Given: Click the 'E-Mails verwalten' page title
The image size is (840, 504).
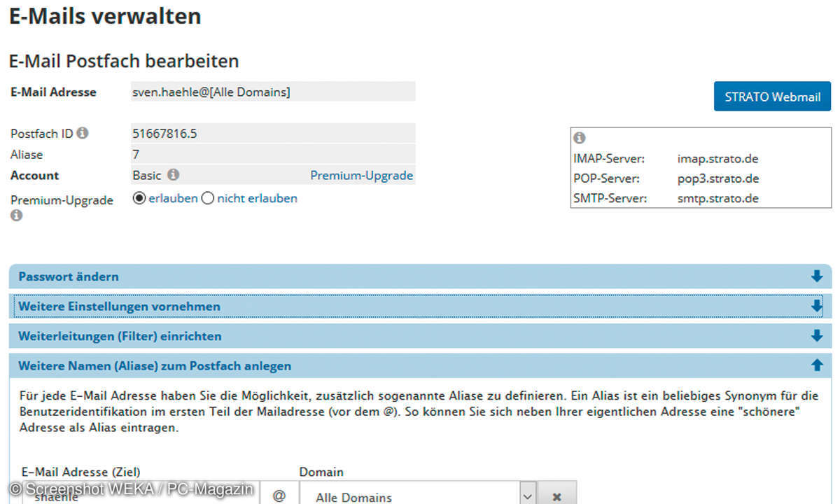Looking at the screenshot, I should (x=105, y=16).
